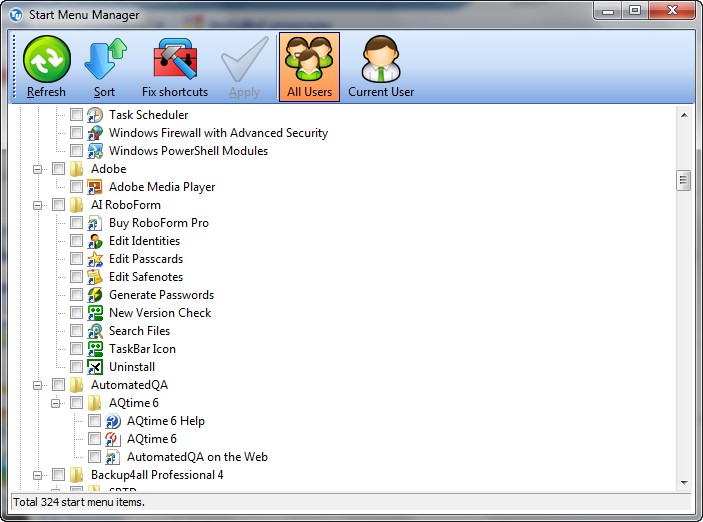Click the scrollbar up arrow
The width and height of the screenshot is (703, 522).
click(684, 115)
